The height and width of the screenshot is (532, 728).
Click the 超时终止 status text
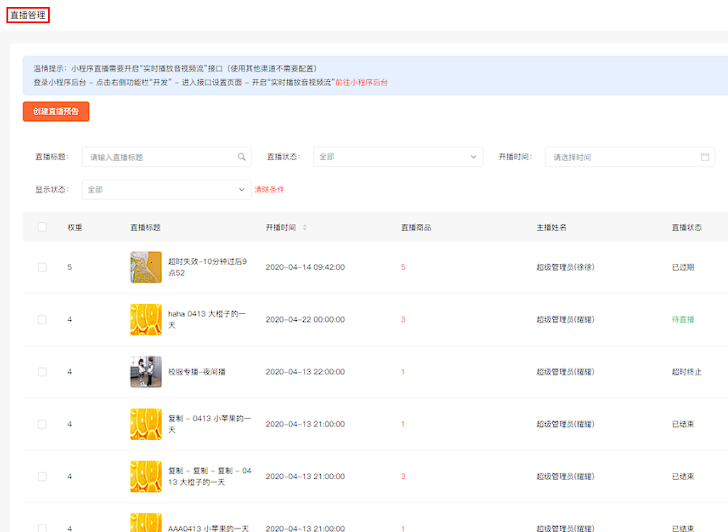click(x=687, y=372)
